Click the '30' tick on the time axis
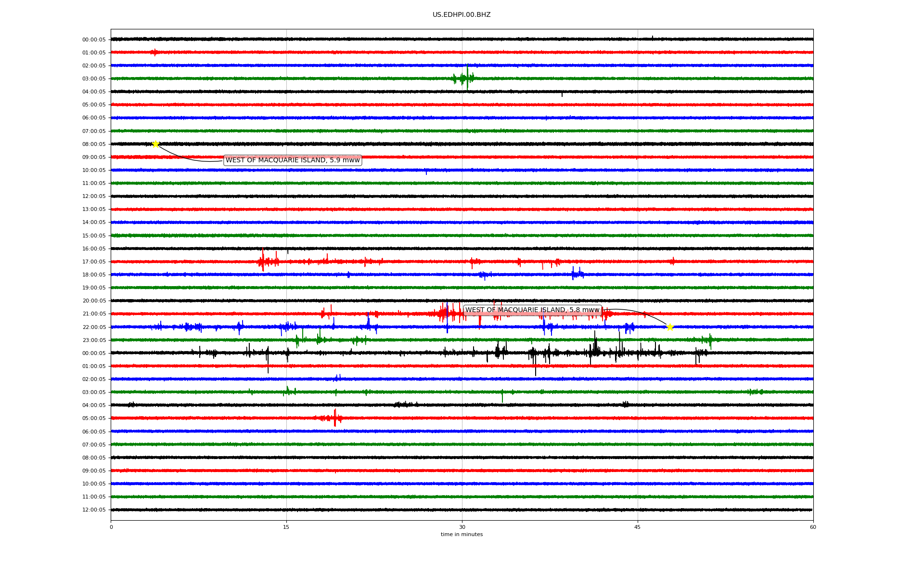 [462, 527]
